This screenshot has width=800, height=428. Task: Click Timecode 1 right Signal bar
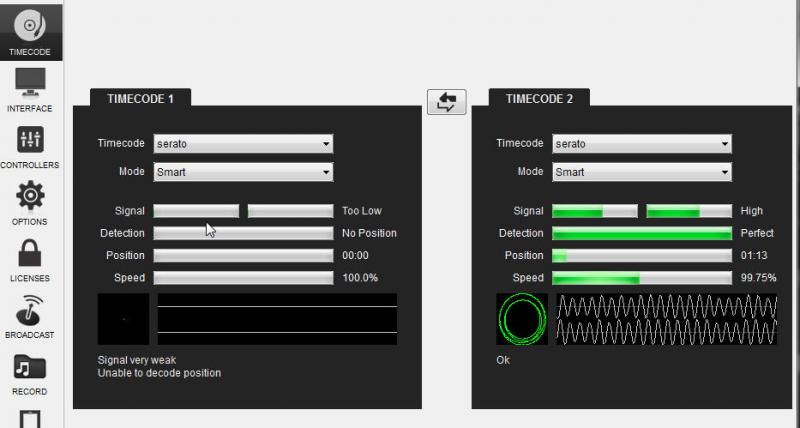[290, 211]
